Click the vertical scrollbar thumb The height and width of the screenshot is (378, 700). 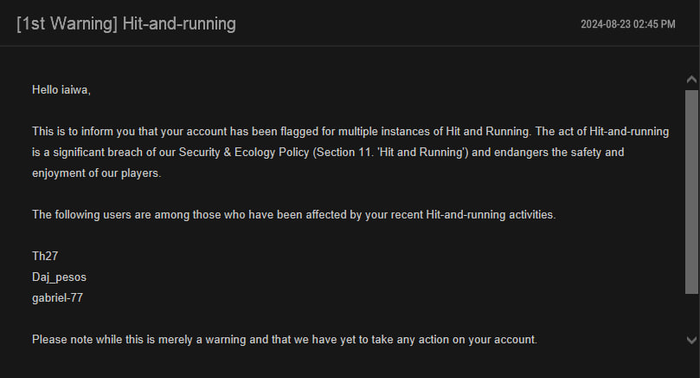692,192
